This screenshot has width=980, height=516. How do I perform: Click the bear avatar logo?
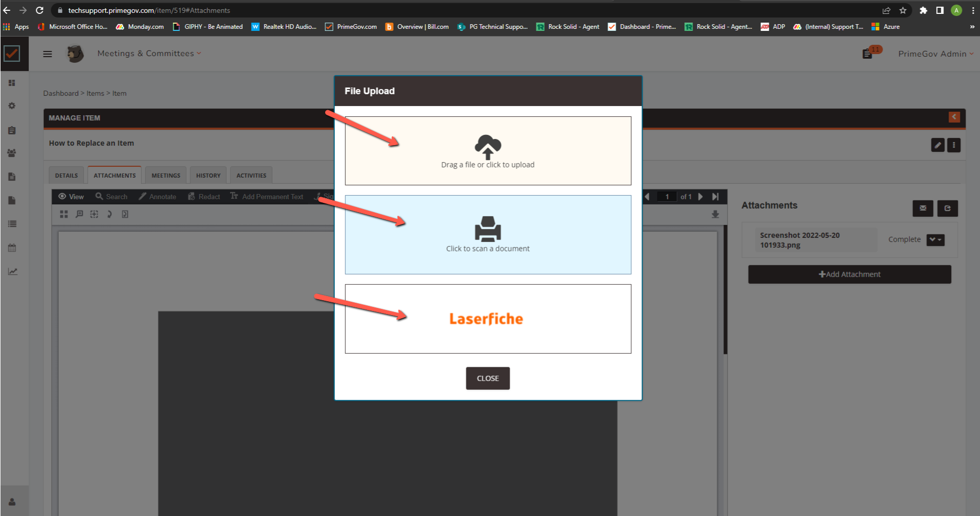click(x=75, y=54)
